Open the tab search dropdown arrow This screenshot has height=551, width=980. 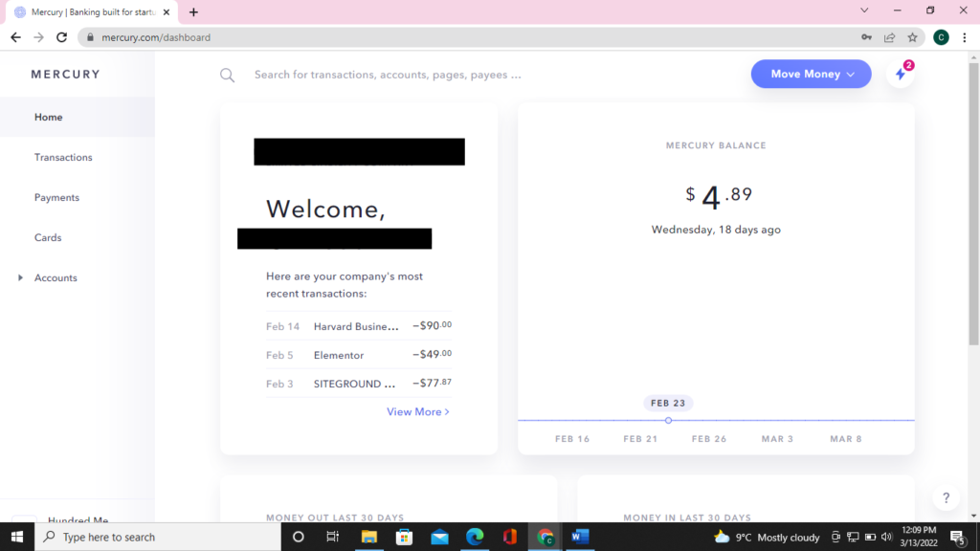(864, 11)
